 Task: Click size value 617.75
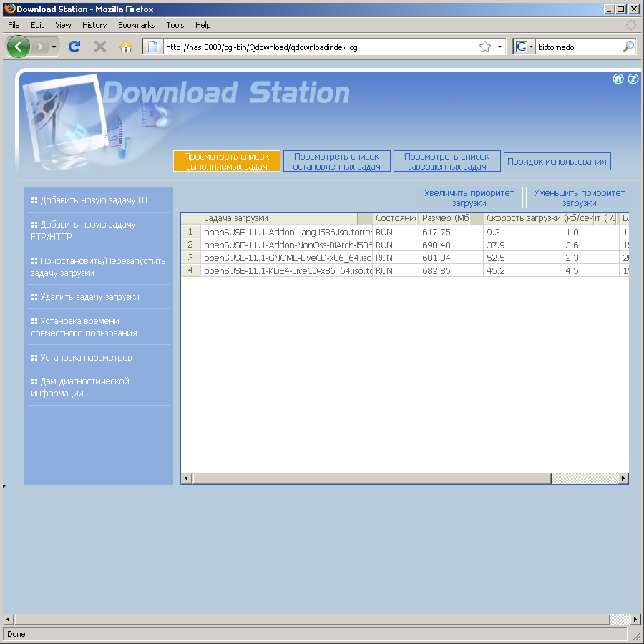(x=436, y=232)
